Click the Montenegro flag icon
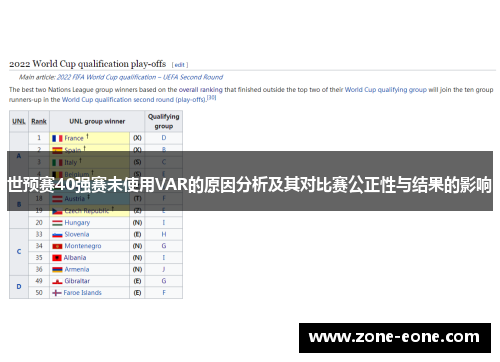The width and height of the screenshot is (500, 362). tap(57, 246)
